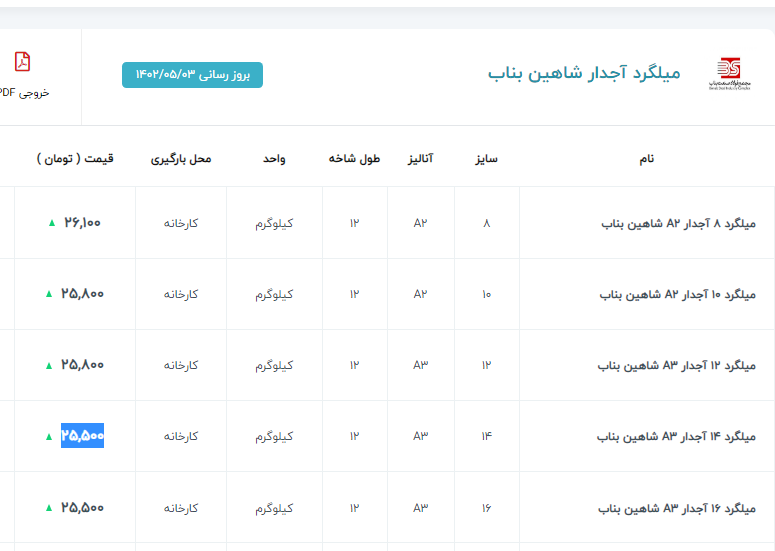The width and height of the screenshot is (775, 551).
Task: Click the قیمت (تومان) column header
Action: click(75, 158)
